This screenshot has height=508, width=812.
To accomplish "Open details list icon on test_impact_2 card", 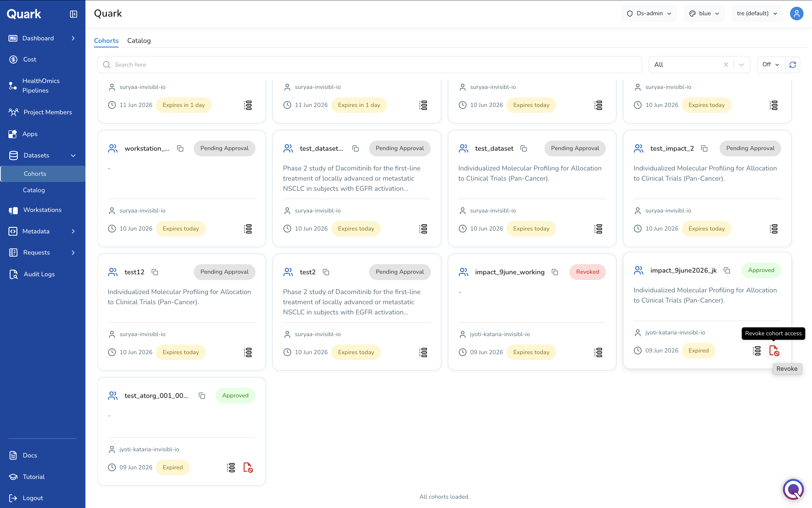I will [x=773, y=229].
